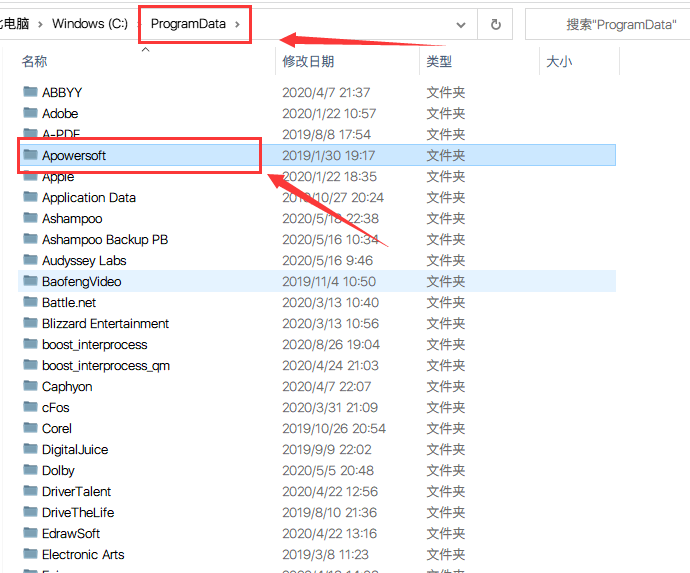
Task: Select the EdrawSoft folder icon
Action: (30, 533)
